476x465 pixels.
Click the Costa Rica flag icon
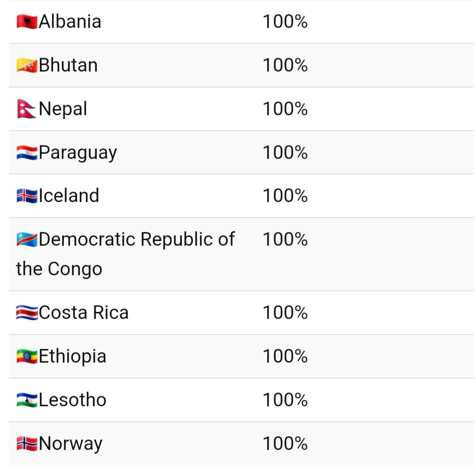[x=27, y=313]
